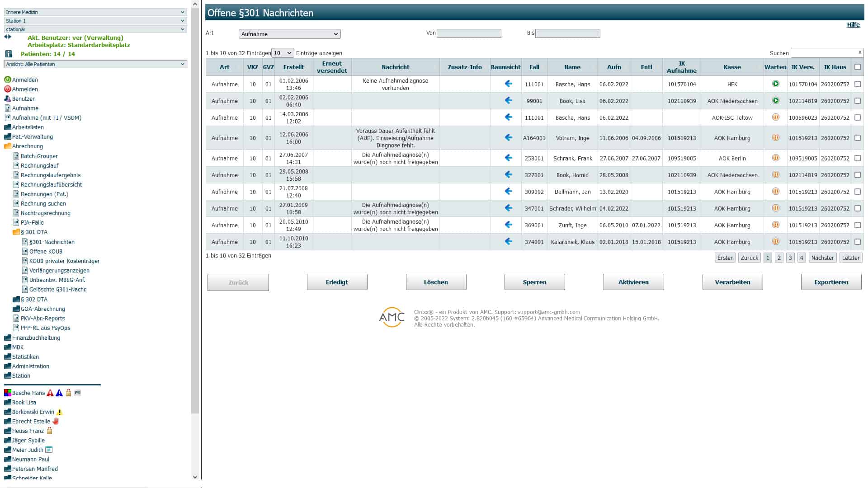Click red warning triangle next to Basche Hans
The height and width of the screenshot is (488, 868).
[x=50, y=393]
